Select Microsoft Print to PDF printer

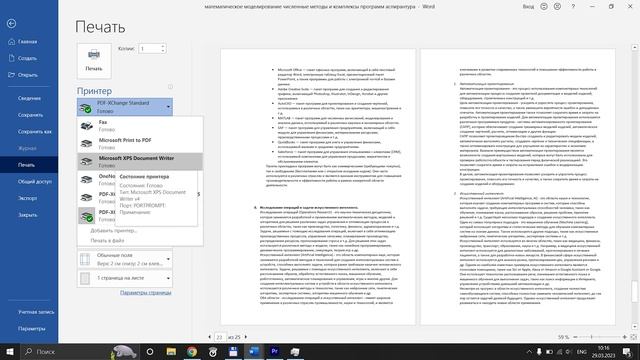140,144
